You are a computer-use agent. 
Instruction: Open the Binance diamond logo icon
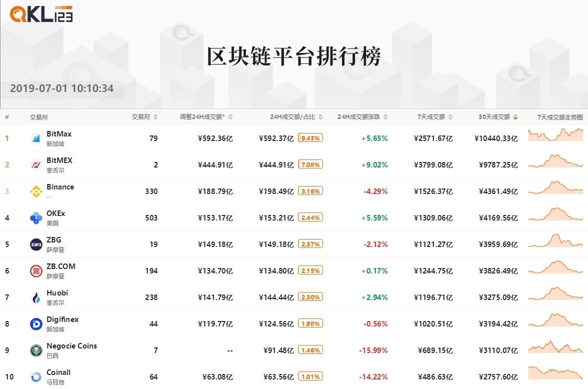coord(36,191)
